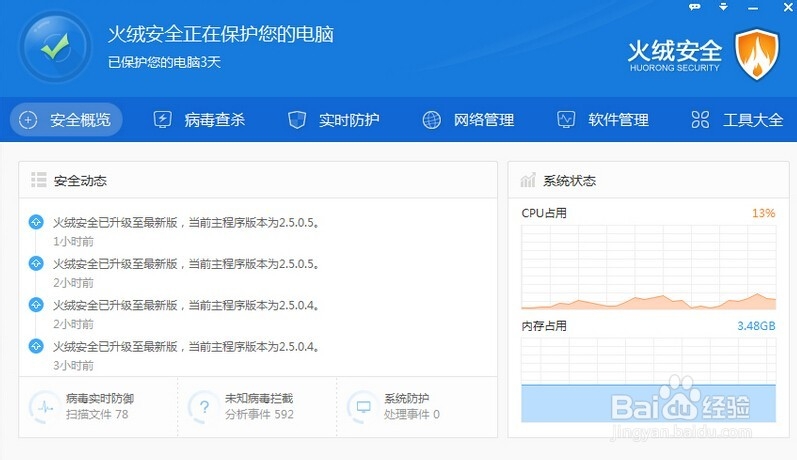797x460 pixels.
Task: Minimize the Huorong window
Action: click(x=753, y=8)
